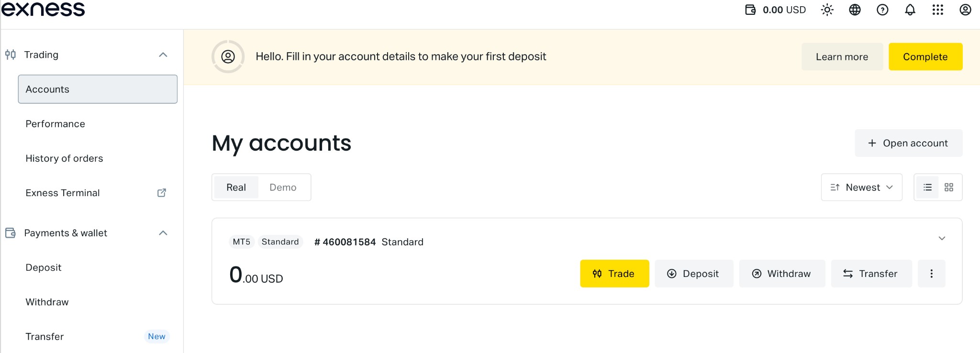Open the help question mark icon
The image size is (980, 353).
point(882,10)
